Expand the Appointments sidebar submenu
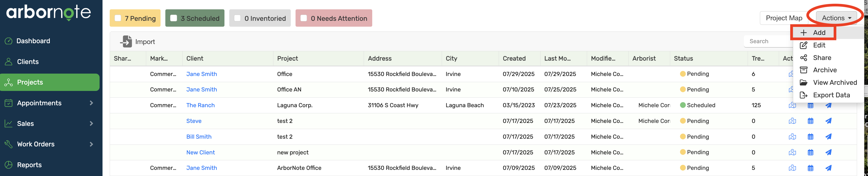 [x=91, y=103]
